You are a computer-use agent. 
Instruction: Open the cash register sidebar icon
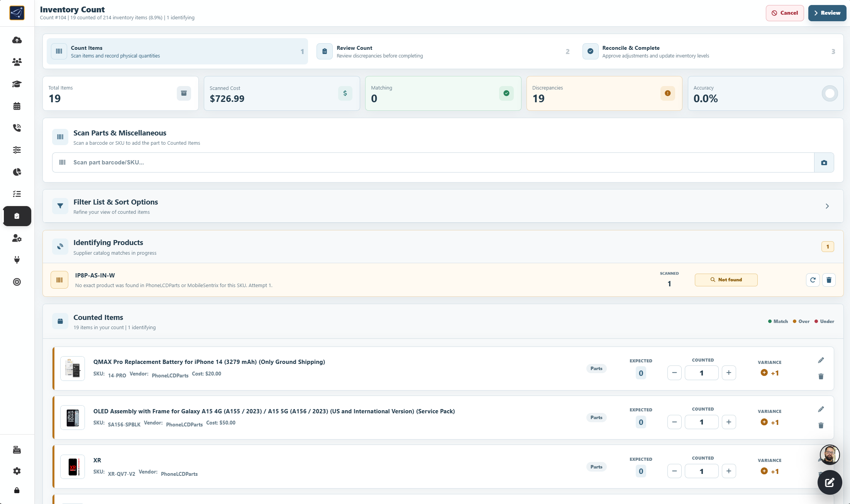(17, 450)
